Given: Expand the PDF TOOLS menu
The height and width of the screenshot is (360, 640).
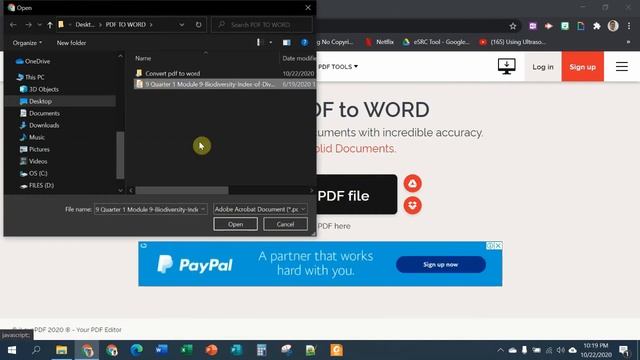Looking at the screenshot, I should pos(338,67).
